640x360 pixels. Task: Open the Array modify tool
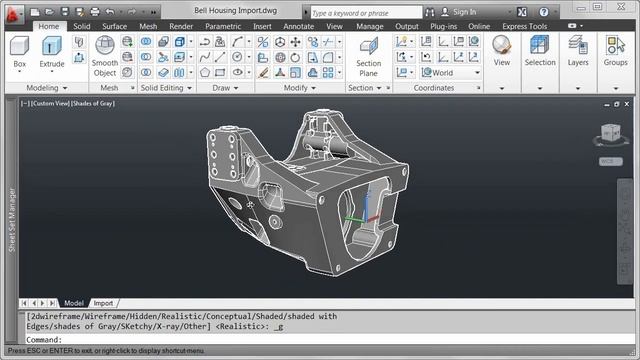pos(328,73)
